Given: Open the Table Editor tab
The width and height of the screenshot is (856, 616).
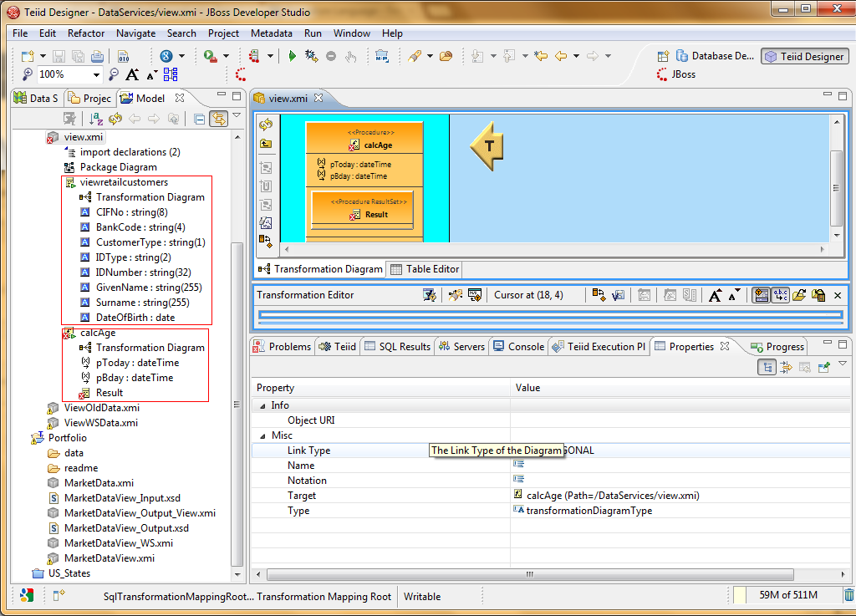Looking at the screenshot, I should [x=425, y=269].
